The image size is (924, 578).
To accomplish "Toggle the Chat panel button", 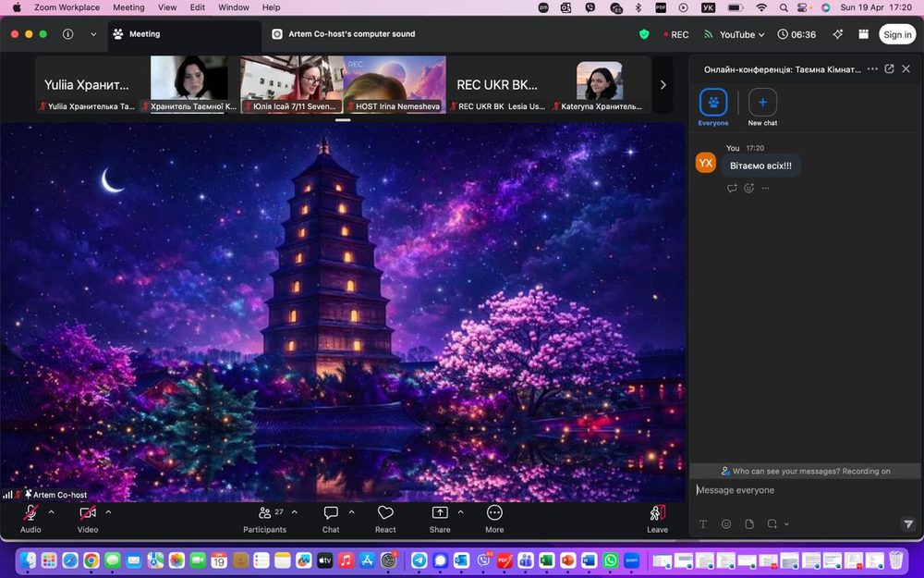I will tap(331, 519).
